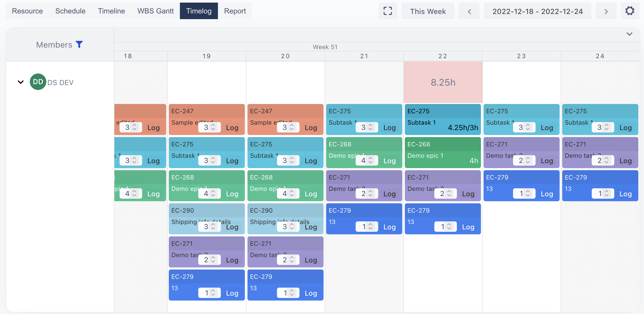
Task: Switch to the WBS Gantt tab
Action: [x=156, y=11]
